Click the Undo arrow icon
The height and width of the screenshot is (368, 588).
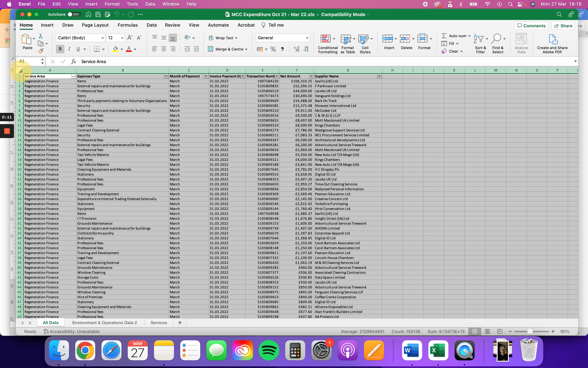(117, 14)
